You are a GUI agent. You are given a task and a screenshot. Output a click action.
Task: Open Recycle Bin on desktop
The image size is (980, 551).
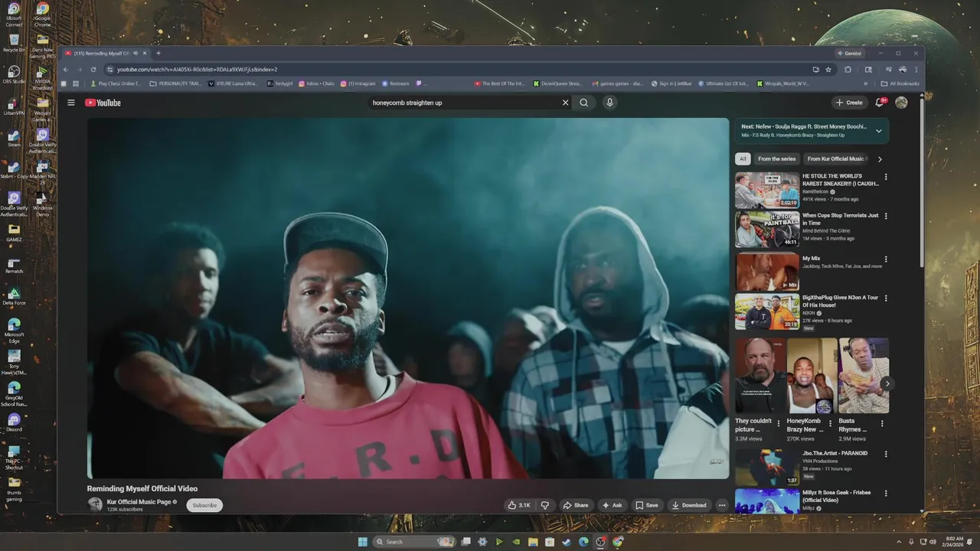coord(14,42)
